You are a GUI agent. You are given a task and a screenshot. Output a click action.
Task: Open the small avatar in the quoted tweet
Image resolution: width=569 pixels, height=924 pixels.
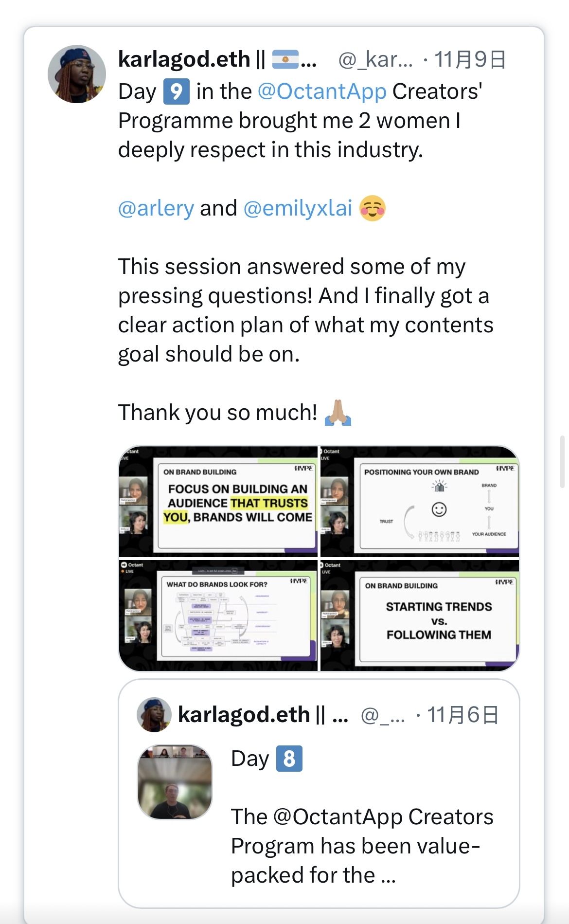tap(154, 715)
